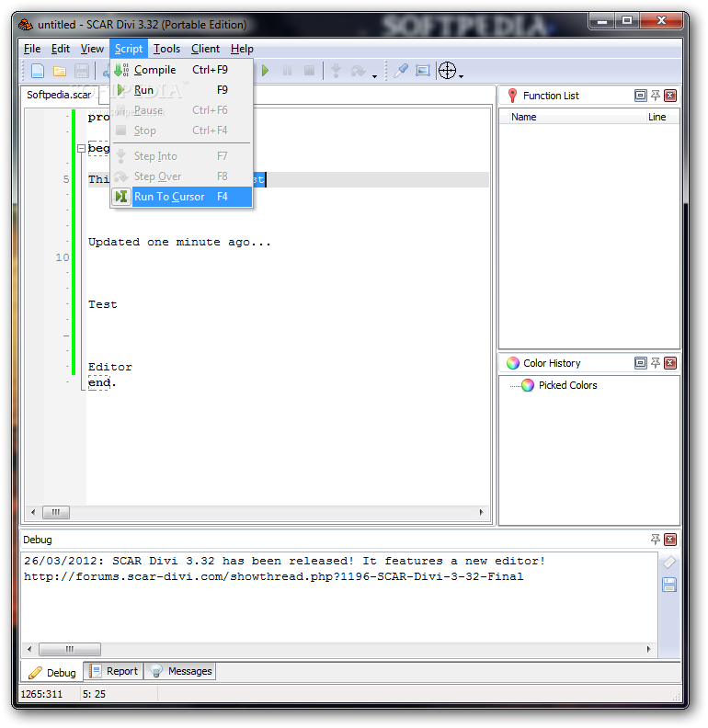This screenshot has width=708, height=728.
Task: Pin the Color History panel
Action: [655, 363]
